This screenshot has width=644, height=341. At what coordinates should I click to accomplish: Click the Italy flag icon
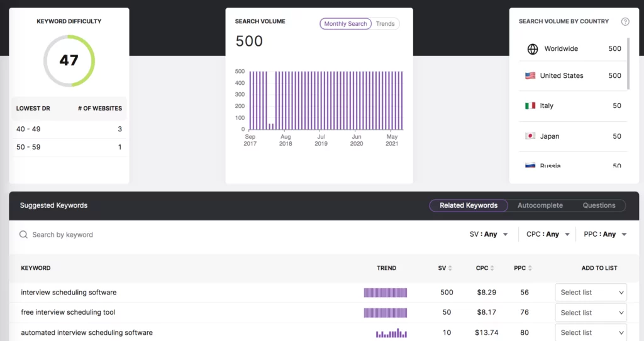tap(530, 106)
